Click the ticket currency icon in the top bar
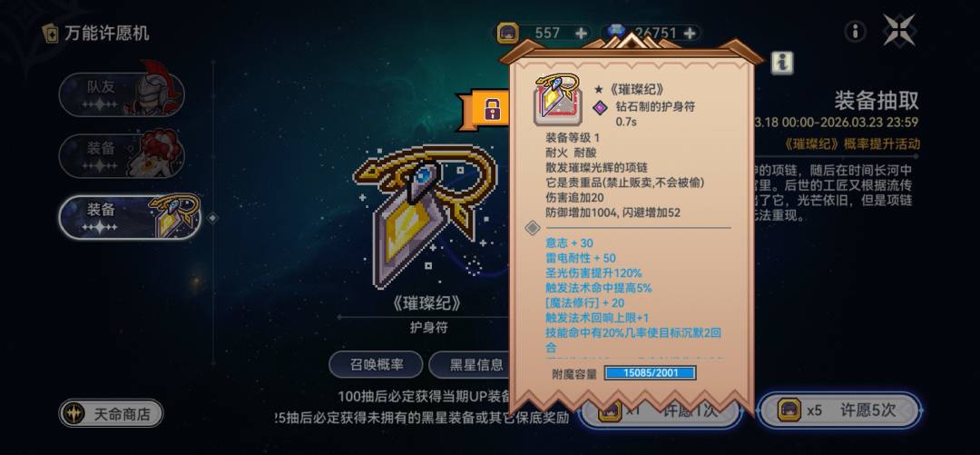This screenshot has height=455, width=980. pyautogui.click(x=507, y=34)
